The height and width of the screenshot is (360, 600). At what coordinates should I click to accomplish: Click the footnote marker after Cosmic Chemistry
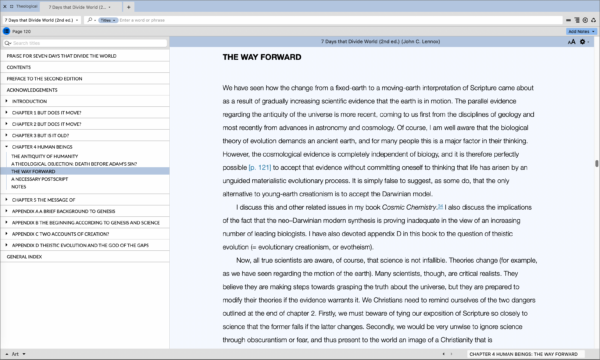point(440,207)
